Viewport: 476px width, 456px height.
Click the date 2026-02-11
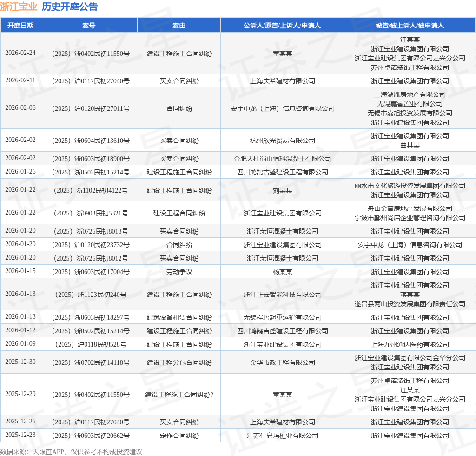coord(20,80)
